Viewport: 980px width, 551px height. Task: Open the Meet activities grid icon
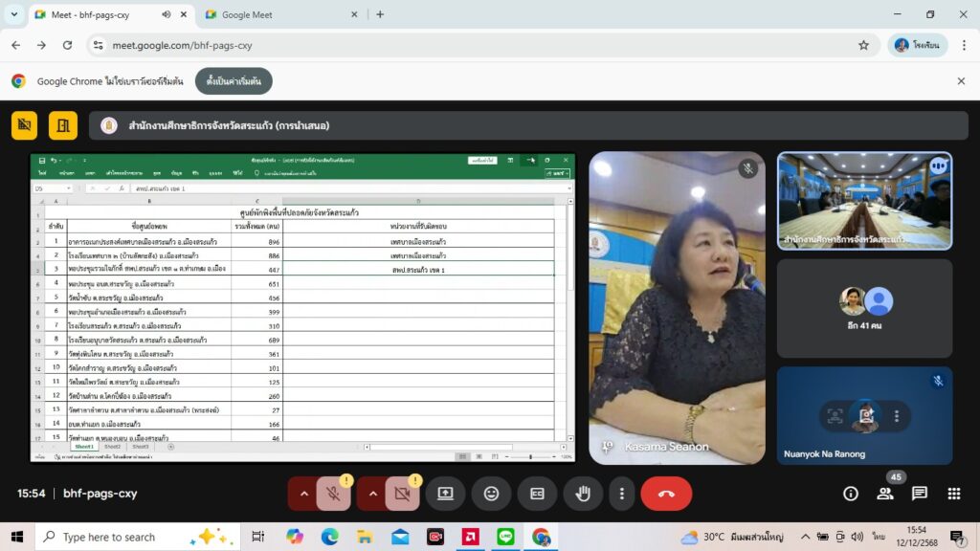[x=953, y=494]
